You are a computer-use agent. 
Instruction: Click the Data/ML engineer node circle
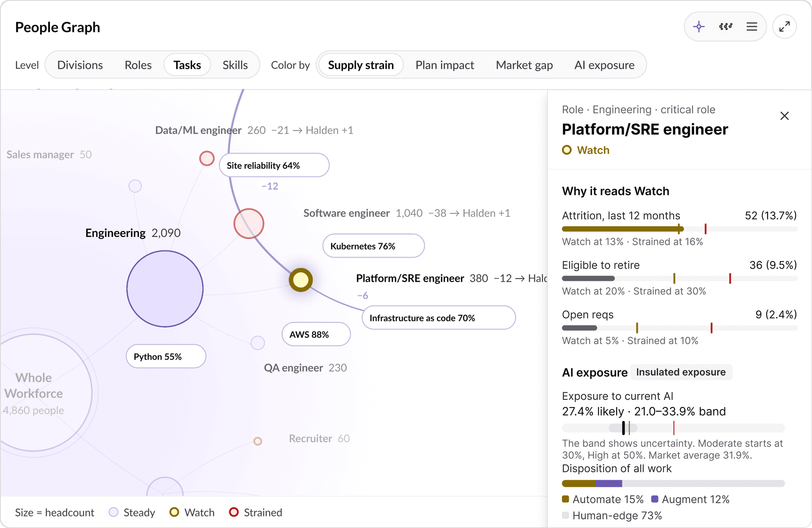[207, 159]
